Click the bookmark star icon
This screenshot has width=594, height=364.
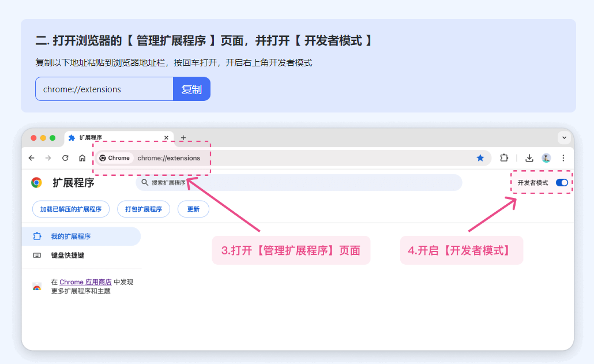pyautogui.click(x=480, y=158)
